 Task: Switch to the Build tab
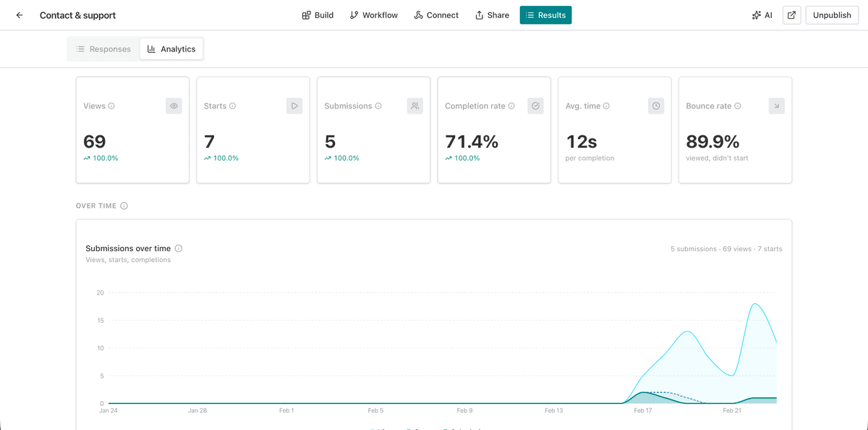click(318, 14)
